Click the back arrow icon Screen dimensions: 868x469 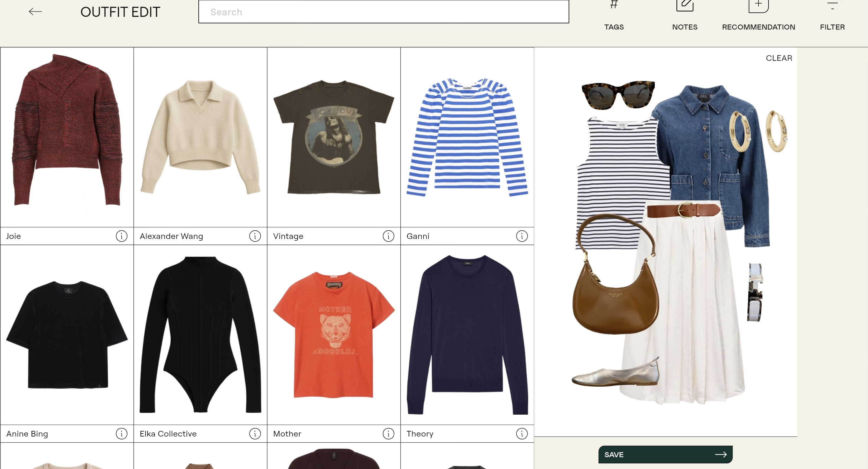pos(35,12)
